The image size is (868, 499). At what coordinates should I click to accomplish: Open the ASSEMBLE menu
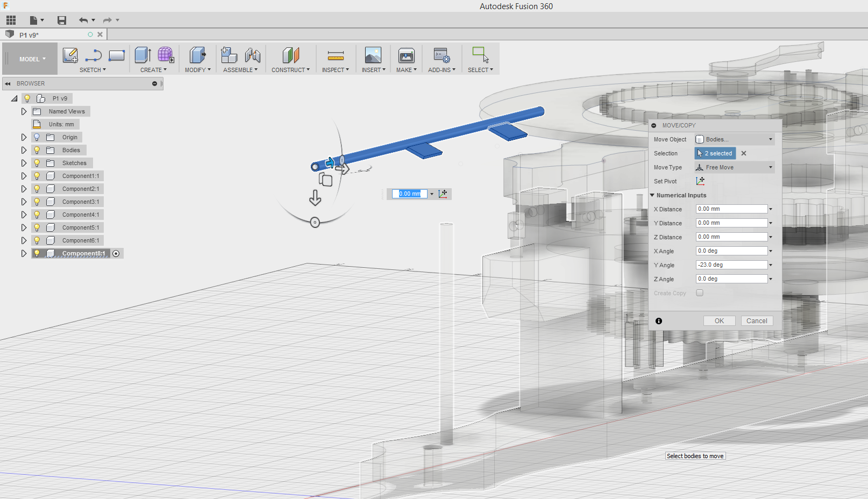pos(240,70)
